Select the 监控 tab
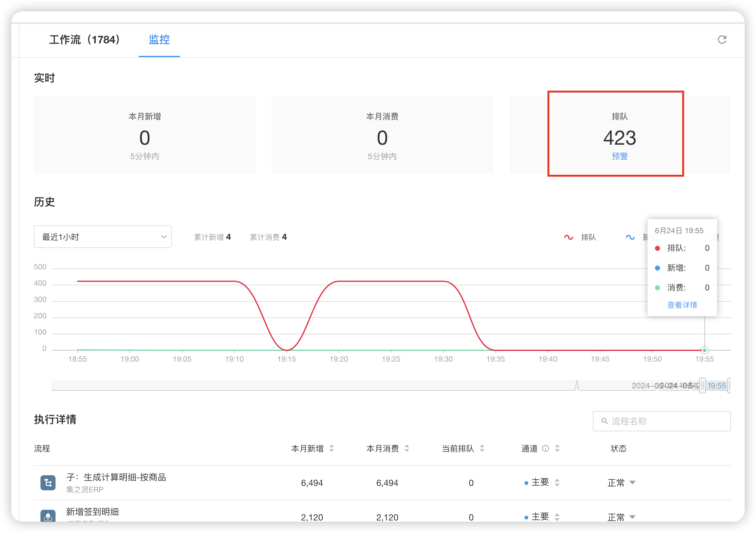 159,40
